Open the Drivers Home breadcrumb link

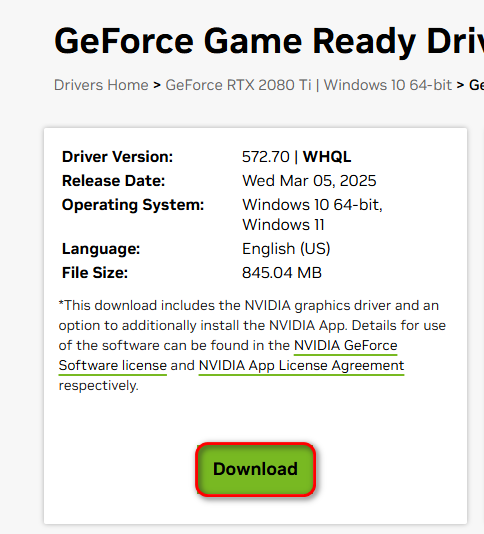click(101, 85)
